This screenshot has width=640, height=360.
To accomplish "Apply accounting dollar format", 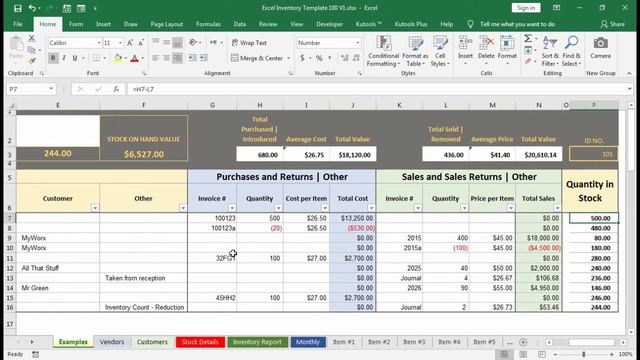I will pyautogui.click(x=302, y=58).
